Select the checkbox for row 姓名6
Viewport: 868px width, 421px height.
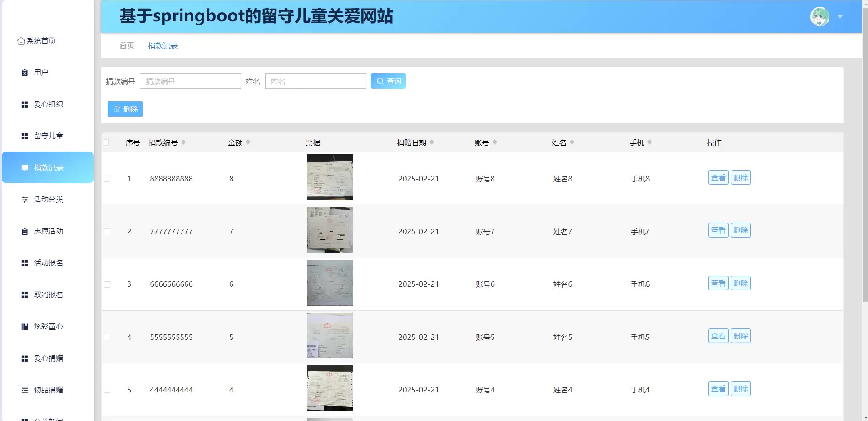pyautogui.click(x=107, y=284)
